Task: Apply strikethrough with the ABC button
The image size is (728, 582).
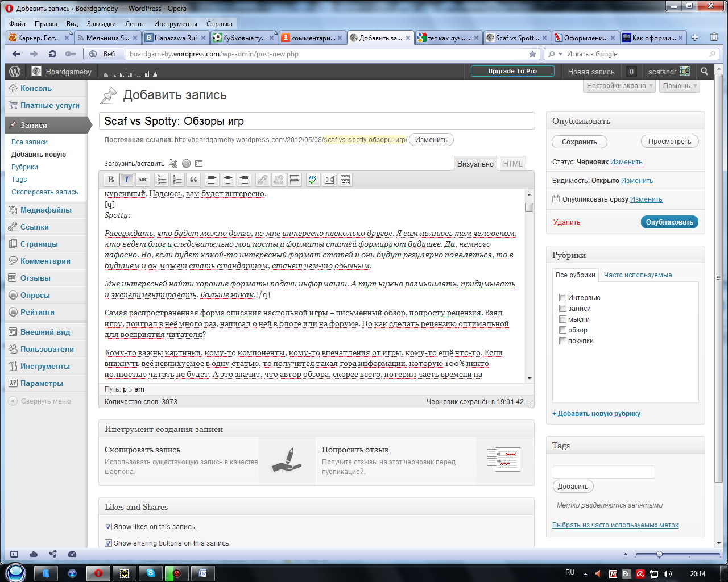Action: pyautogui.click(x=143, y=180)
